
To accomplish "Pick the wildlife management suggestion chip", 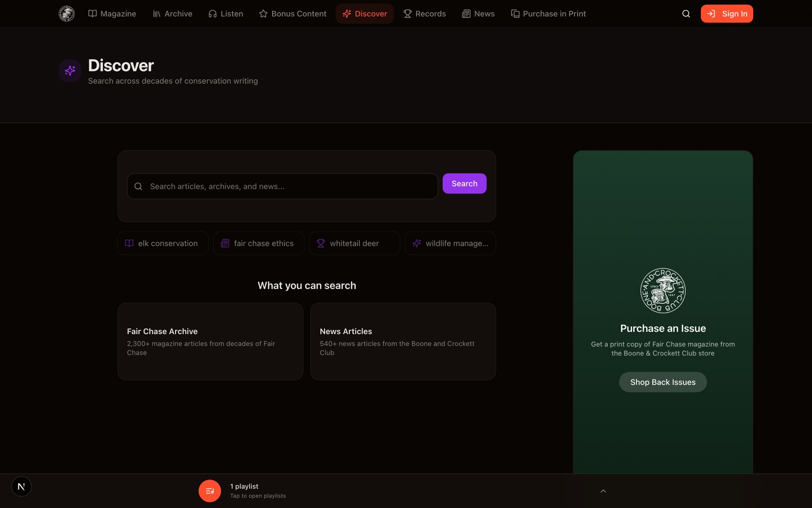I will (x=451, y=243).
